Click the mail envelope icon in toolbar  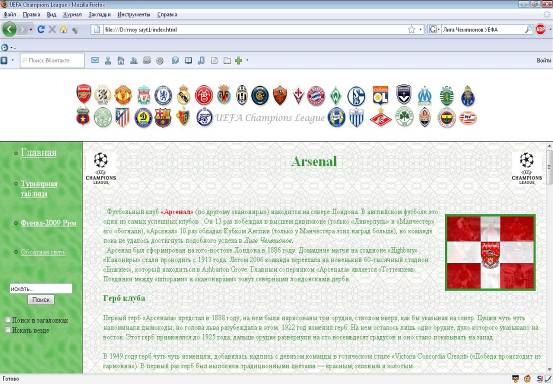[95, 60]
